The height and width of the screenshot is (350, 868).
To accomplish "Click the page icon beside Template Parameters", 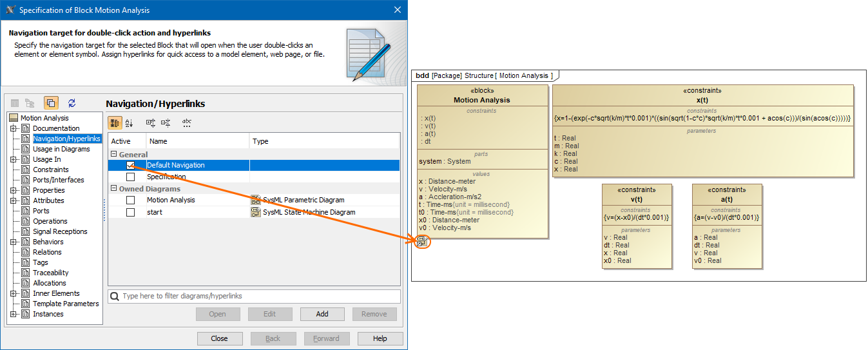I will [26, 304].
